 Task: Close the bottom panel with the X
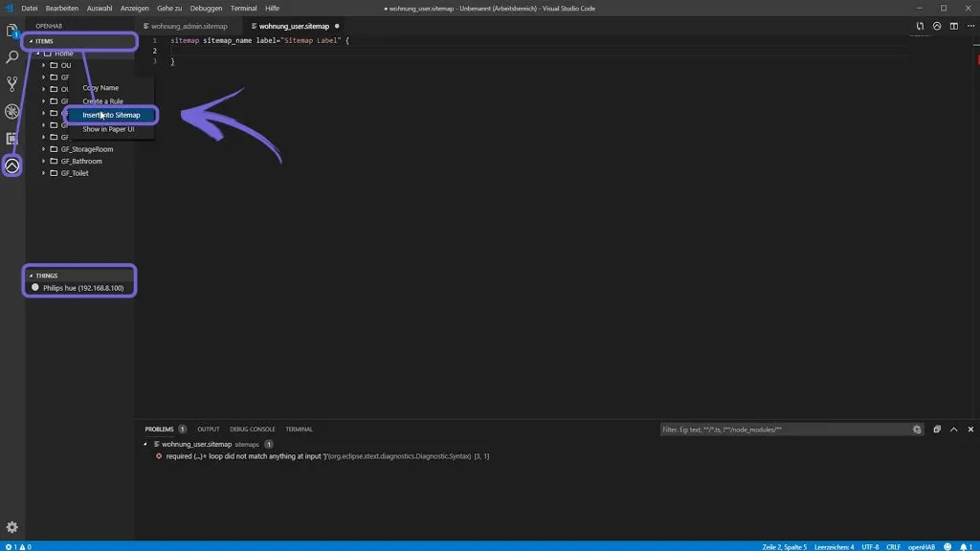click(x=970, y=430)
